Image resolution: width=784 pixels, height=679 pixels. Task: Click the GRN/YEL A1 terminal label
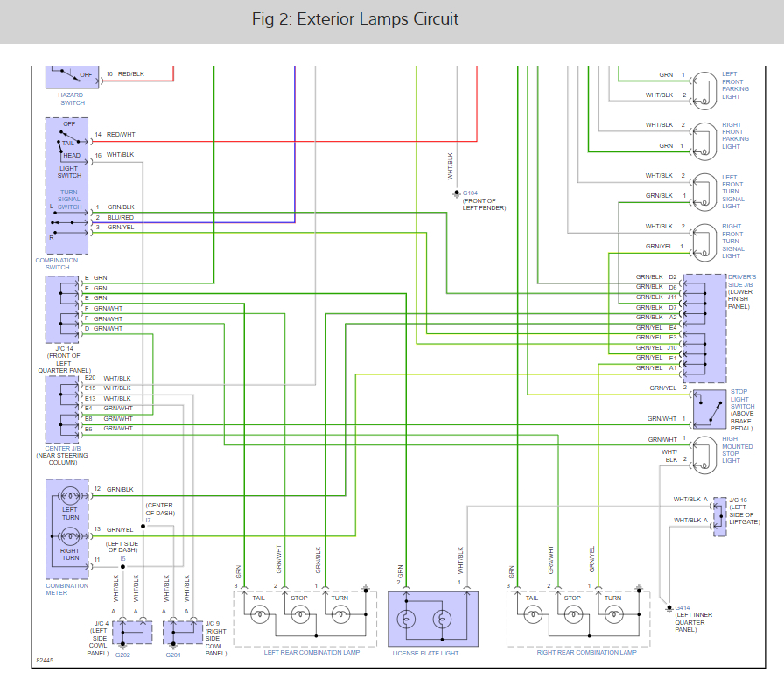[656, 368]
